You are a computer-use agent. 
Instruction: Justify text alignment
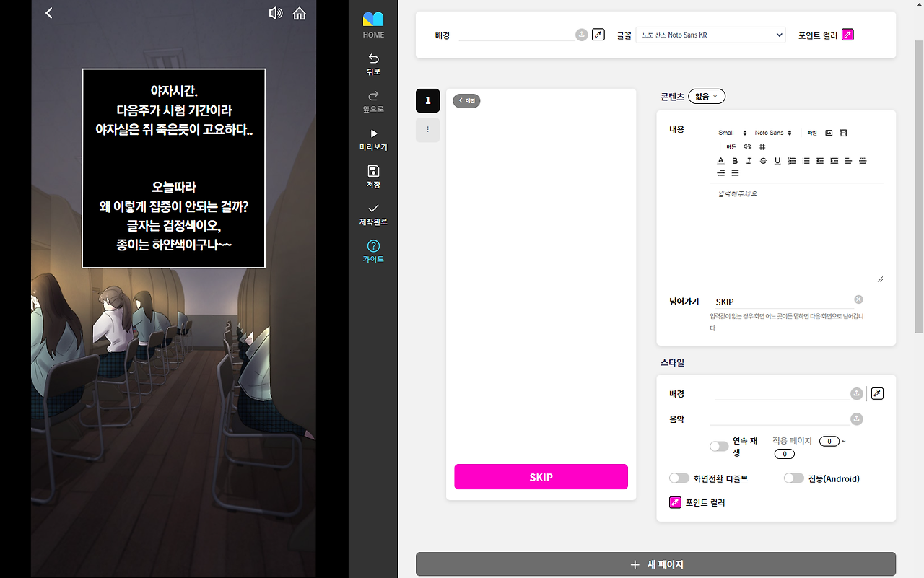[x=735, y=173]
